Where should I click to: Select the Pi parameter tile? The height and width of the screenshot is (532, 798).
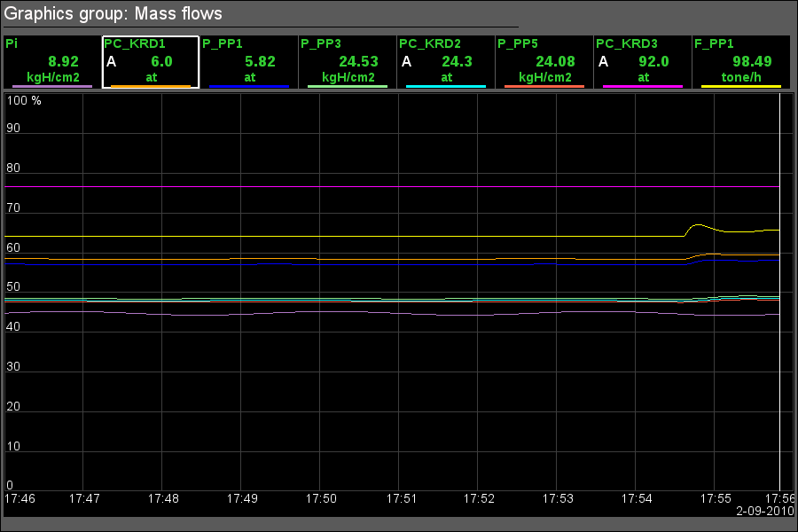tap(52, 62)
